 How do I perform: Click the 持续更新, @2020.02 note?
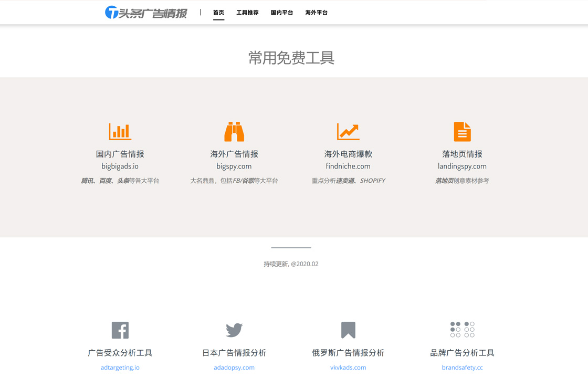291,264
